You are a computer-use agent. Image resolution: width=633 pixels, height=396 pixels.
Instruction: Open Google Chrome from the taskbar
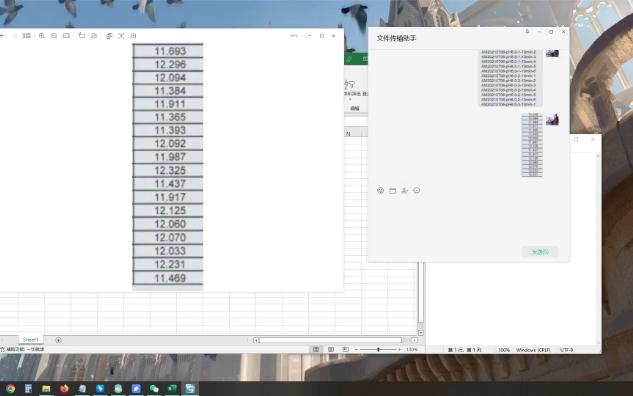click(10, 388)
